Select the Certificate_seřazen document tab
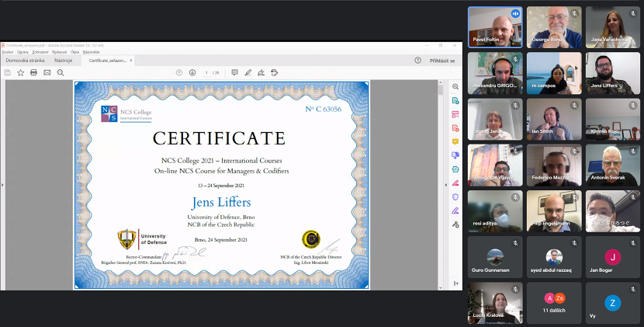The width and height of the screenshot is (644, 327). click(108, 61)
